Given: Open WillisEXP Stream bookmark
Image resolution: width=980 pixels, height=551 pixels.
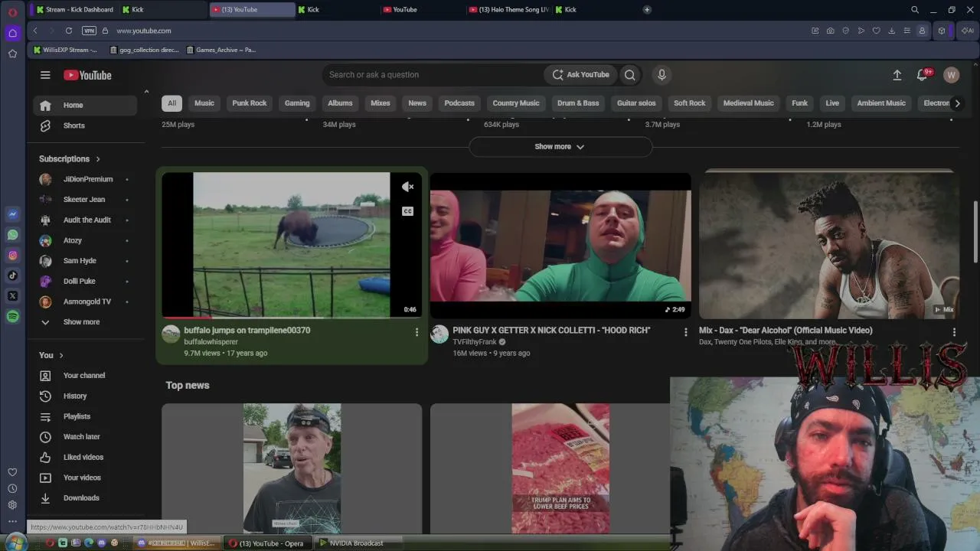Looking at the screenshot, I should pos(66,50).
